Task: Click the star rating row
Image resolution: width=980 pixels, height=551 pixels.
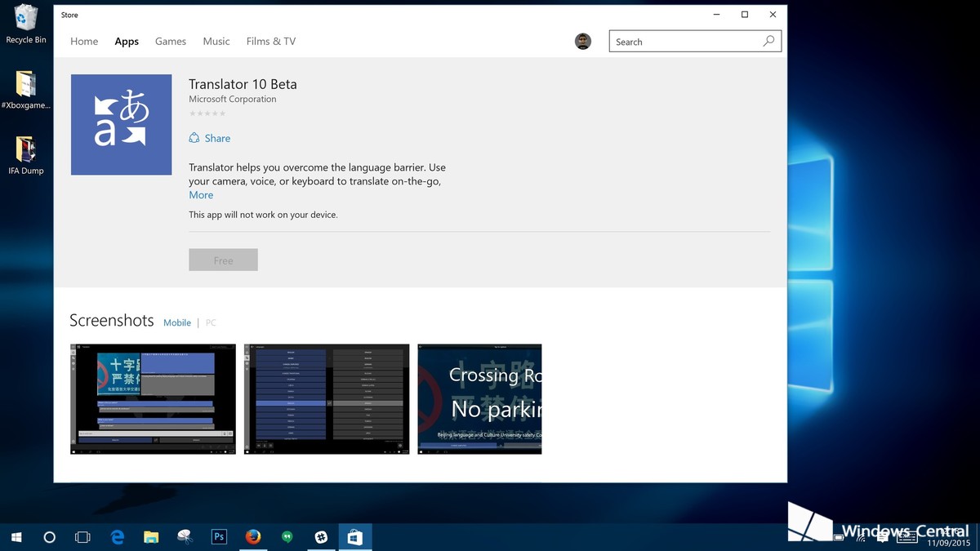Action: (207, 113)
